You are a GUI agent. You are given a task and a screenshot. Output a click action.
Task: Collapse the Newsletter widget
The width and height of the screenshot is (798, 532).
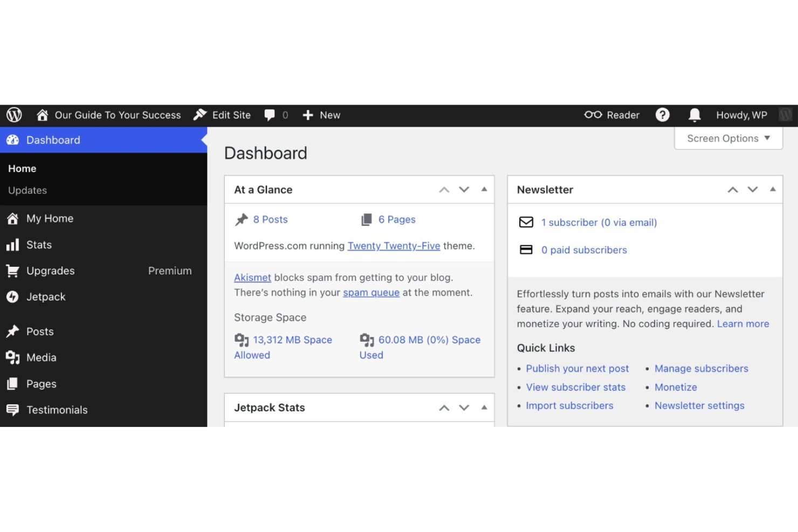(772, 189)
